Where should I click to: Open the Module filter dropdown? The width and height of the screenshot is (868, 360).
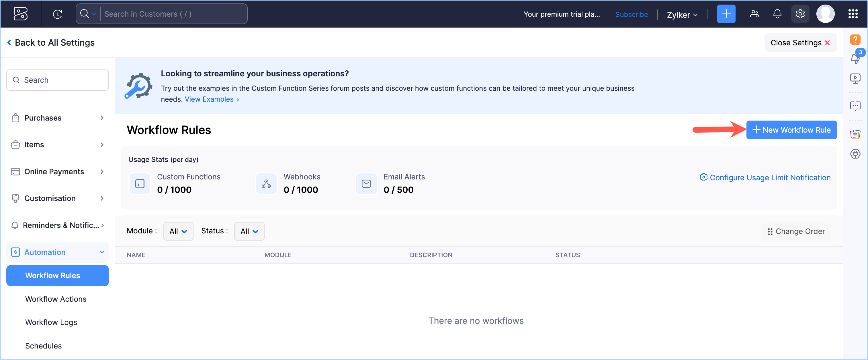178,231
